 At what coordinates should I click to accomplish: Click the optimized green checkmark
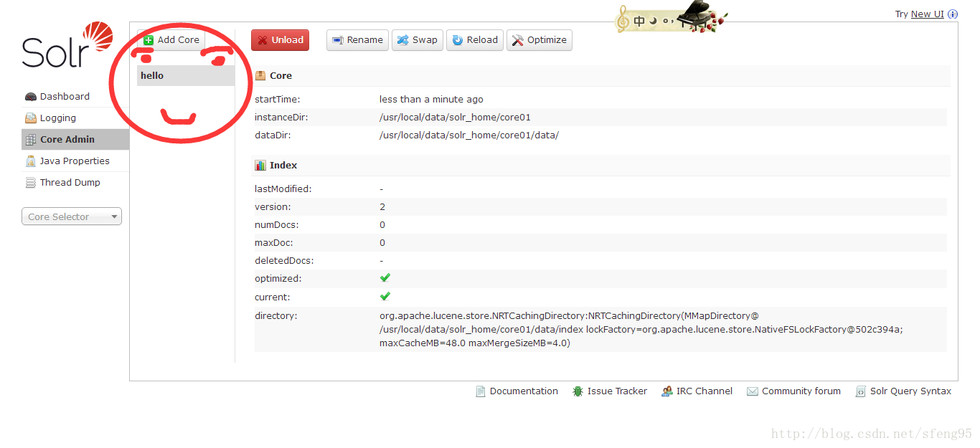click(x=385, y=278)
